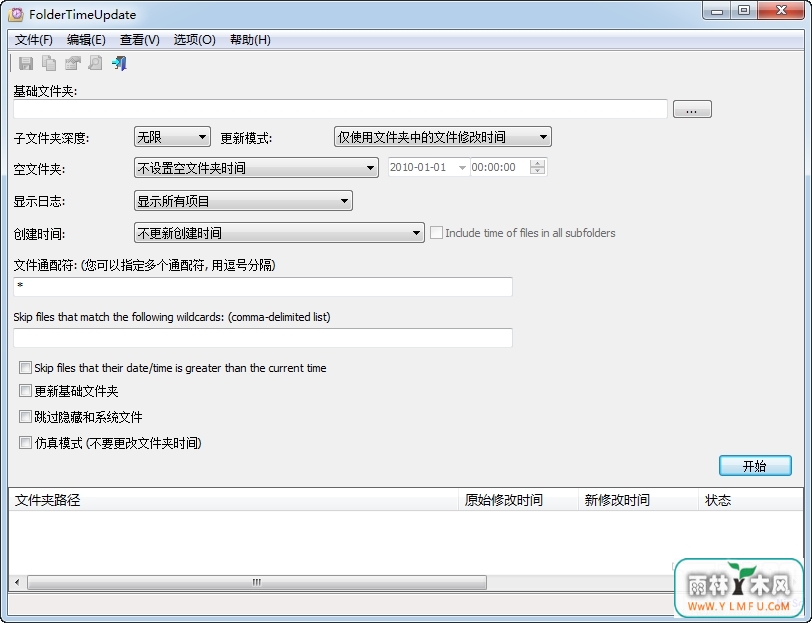Decrease time with the spinner down arrow
The image size is (812, 623).
[x=538, y=171]
